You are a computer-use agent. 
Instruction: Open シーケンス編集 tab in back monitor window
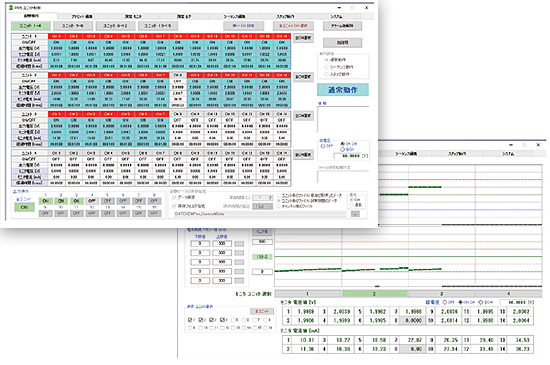click(406, 154)
